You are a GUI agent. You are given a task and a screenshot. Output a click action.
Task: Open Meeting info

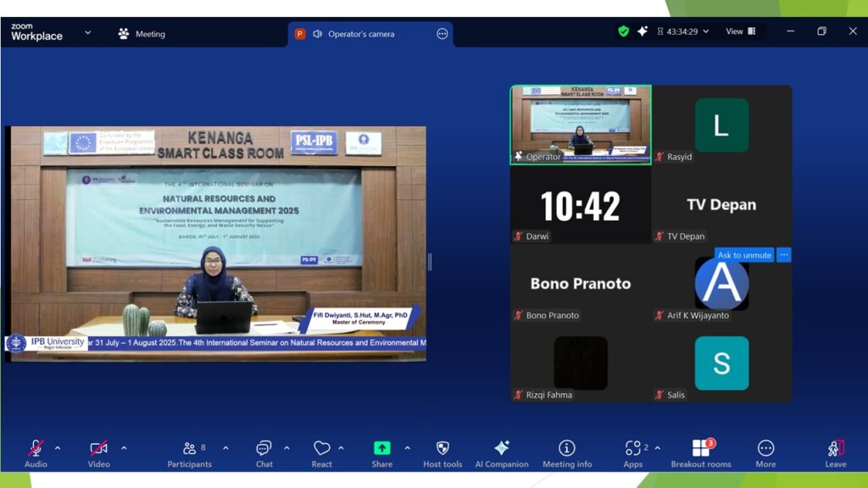pos(567,452)
